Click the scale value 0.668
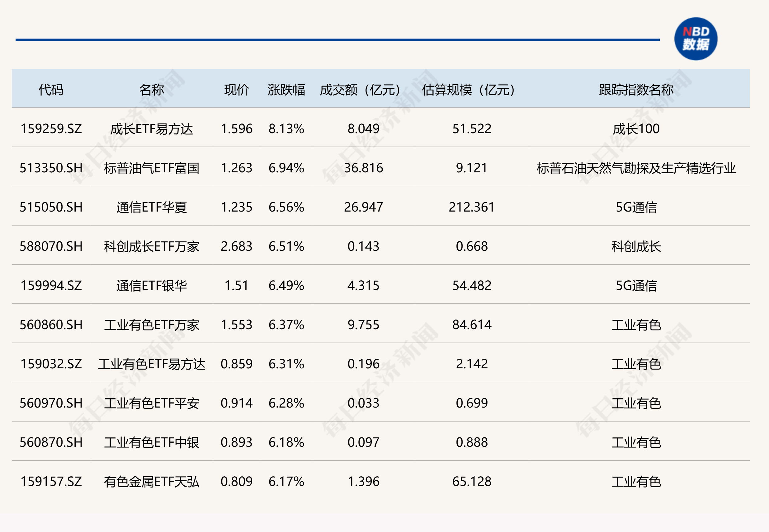Screen dimensions: 769x532 point(472,246)
